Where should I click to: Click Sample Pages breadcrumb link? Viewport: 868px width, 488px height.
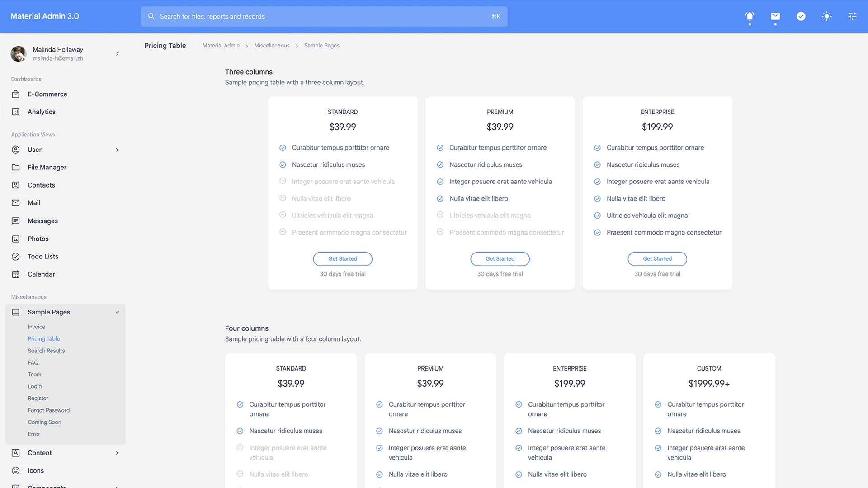(x=322, y=46)
